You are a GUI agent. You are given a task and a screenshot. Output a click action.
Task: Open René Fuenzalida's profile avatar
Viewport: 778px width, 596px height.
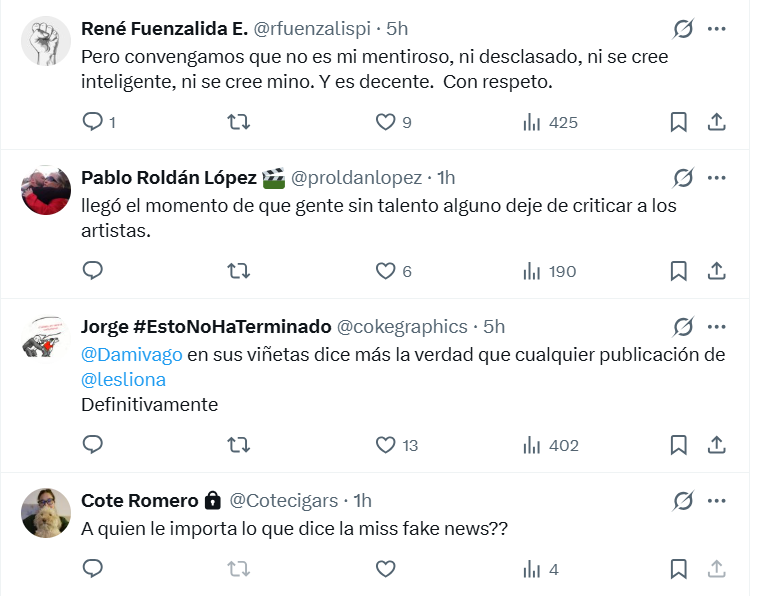point(46,42)
